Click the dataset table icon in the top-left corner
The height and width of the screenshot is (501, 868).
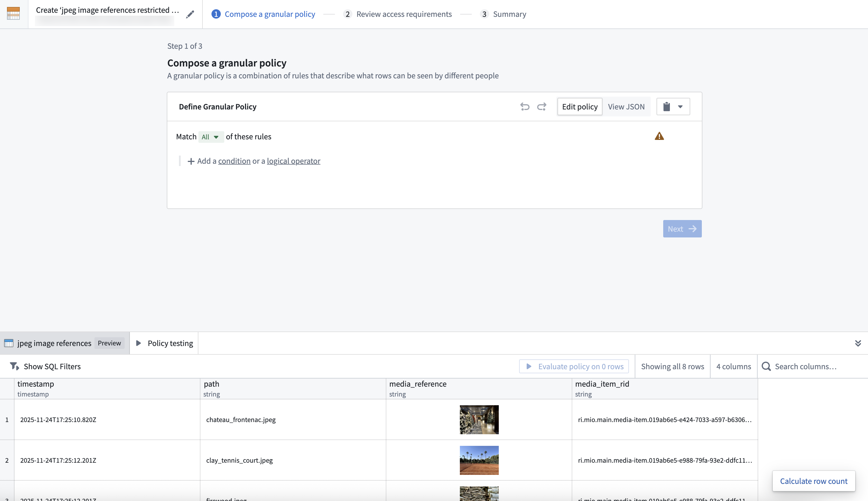point(13,14)
